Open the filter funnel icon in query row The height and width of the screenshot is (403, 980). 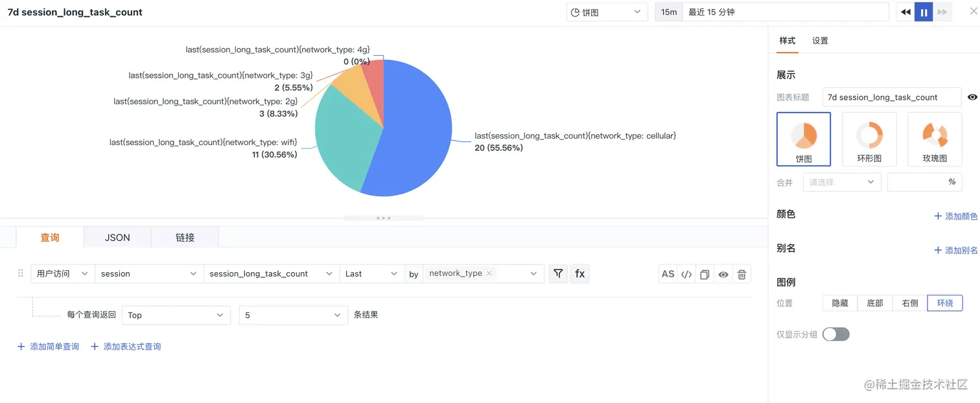click(x=558, y=274)
